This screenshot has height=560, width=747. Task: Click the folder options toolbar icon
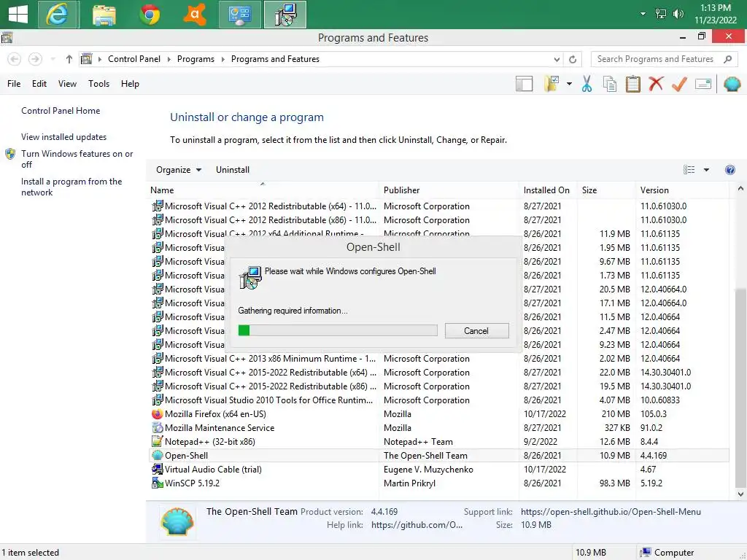(x=551, y=84)
